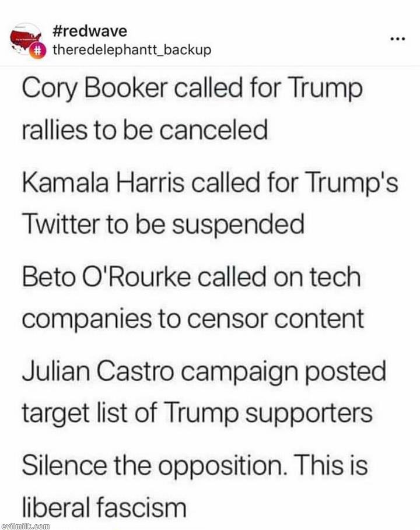This screenshot has height=530, width=420.
Task: Open the theredelephantt_backup profile link
Action: (x=132, y=50)
